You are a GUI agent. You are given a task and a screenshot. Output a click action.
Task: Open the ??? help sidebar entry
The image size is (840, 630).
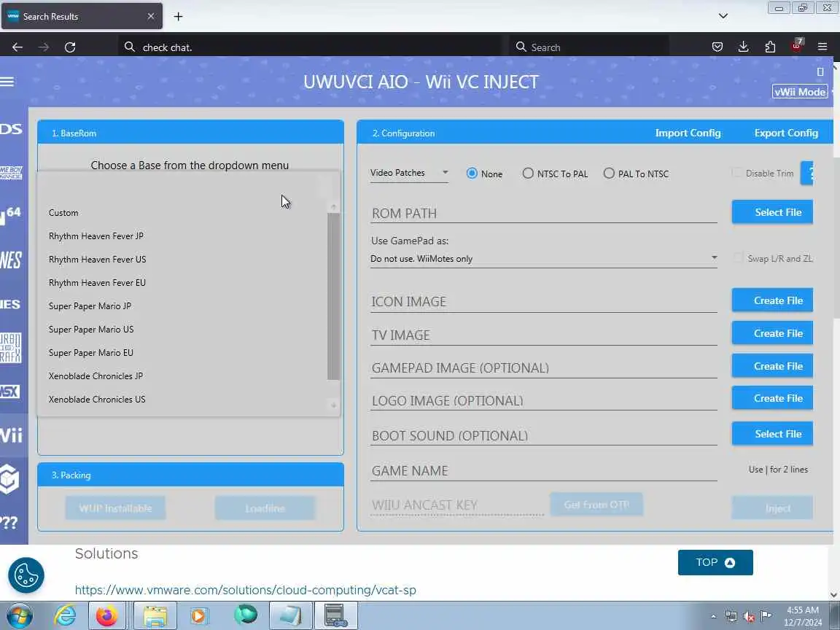(9, 522)
